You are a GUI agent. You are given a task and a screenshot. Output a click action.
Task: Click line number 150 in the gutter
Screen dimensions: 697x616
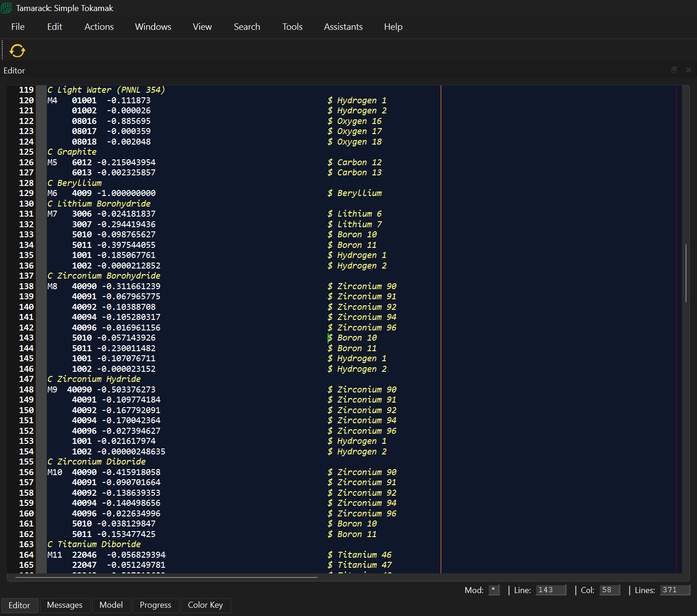pyautogui.click(x=26, y=410)
